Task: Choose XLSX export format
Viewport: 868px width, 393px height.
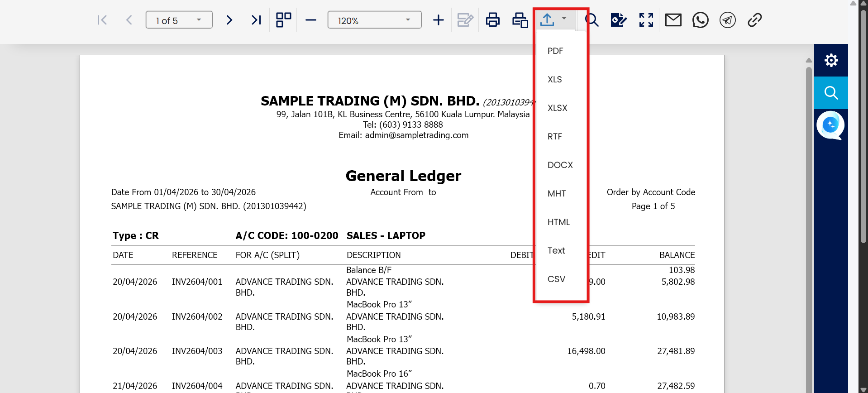Action: [x=561, y=108]
